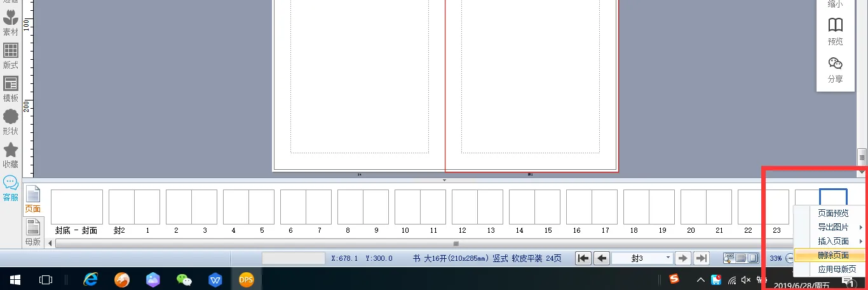Select page 17 thumbnail
This screenshot has width=868, height=290.
tap(604, 207)
